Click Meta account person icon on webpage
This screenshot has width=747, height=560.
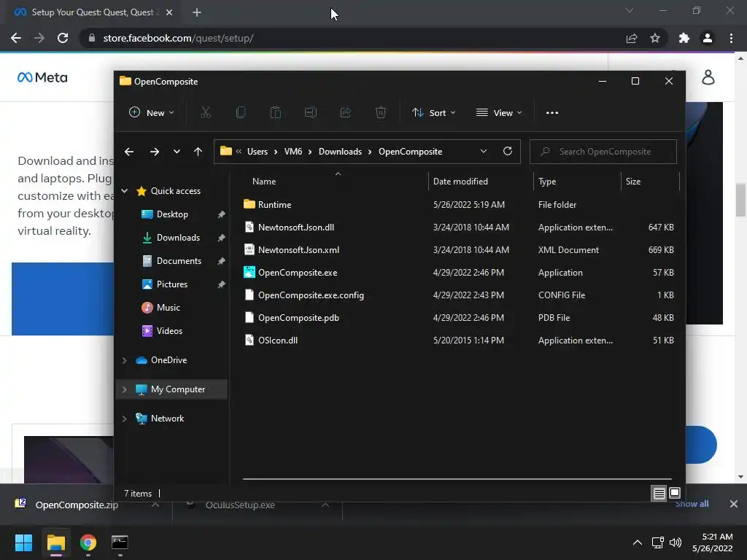[708, 77]
